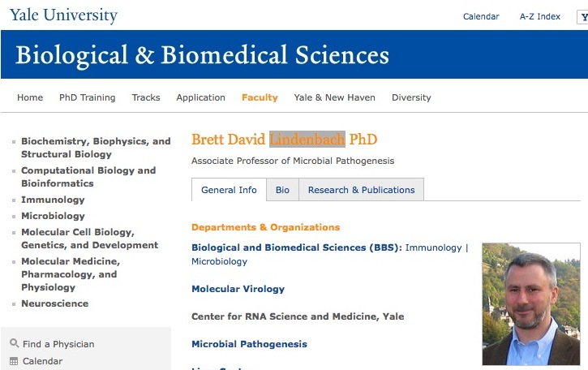Select the General Info tab
This screenshot has height=370, width=588.
tap(229, 190)
